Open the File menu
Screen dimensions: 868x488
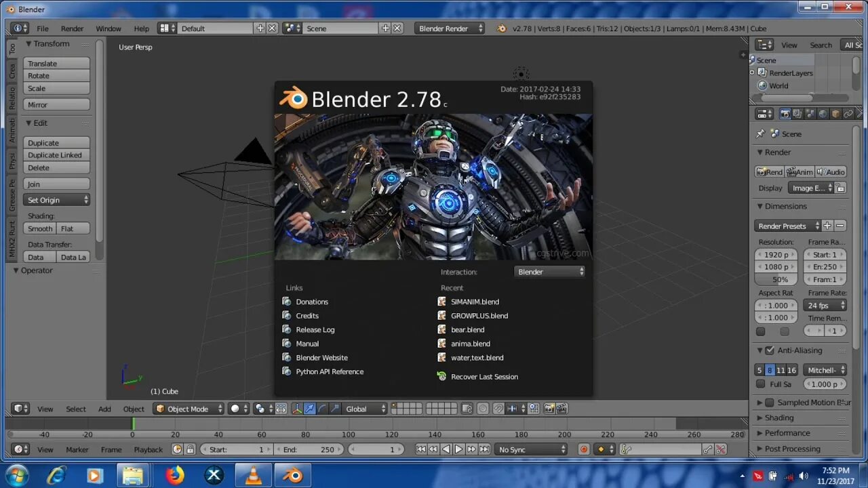(x=43, y=28)
